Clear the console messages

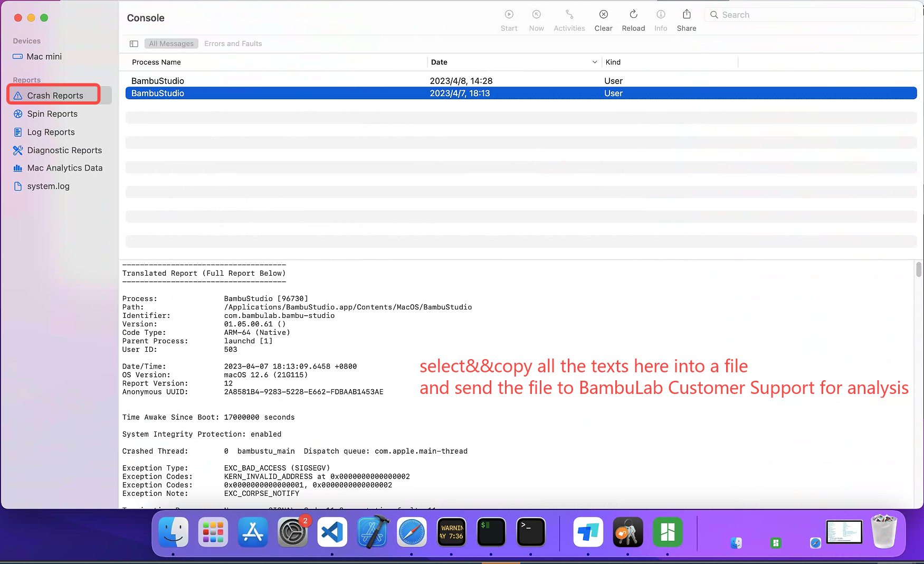point(603,15)
